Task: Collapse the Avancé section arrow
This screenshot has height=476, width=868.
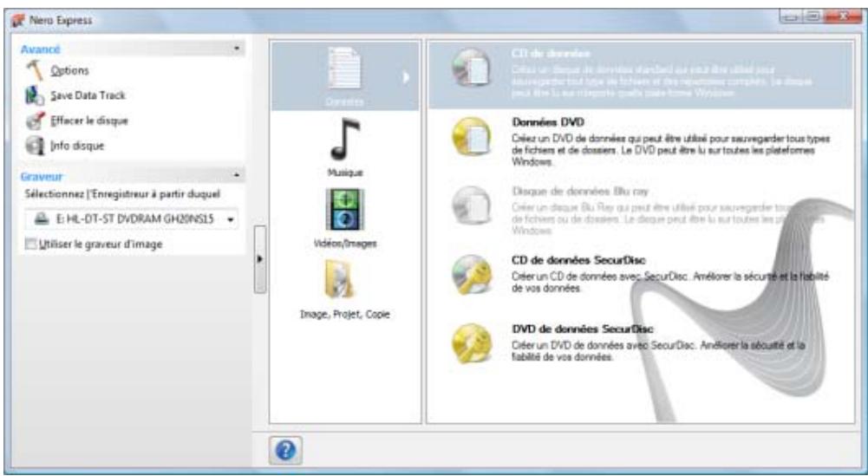Action: (x=237, y=49)
